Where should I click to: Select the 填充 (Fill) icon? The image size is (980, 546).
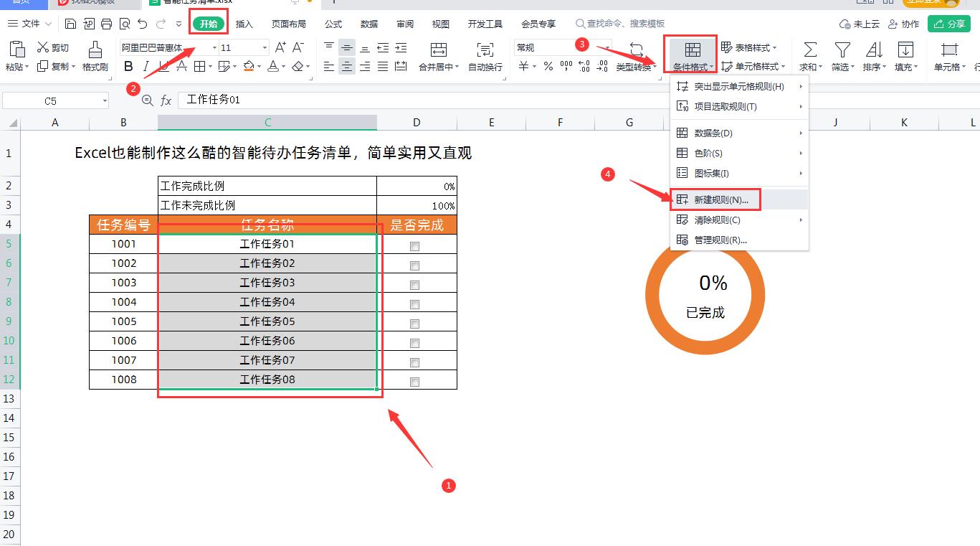pyautogui.click(x=905, y=50)
